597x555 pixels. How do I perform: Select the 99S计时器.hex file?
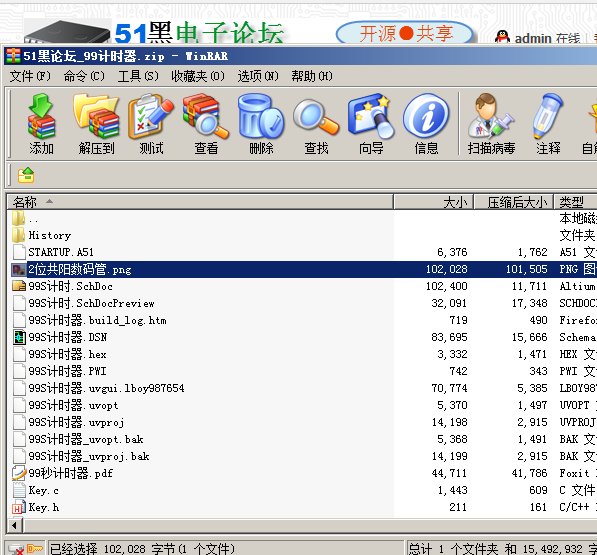pyautogui.click(x=67, y=354)
